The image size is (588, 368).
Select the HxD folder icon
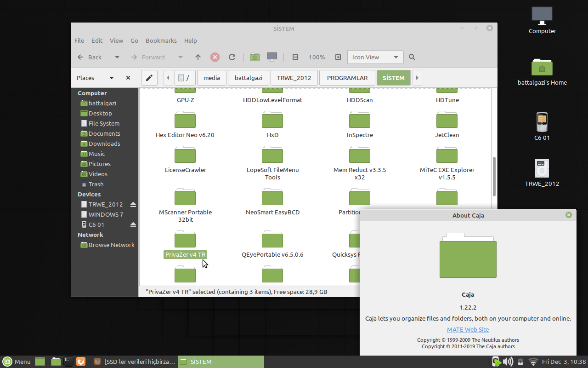[x=272, y=120]
